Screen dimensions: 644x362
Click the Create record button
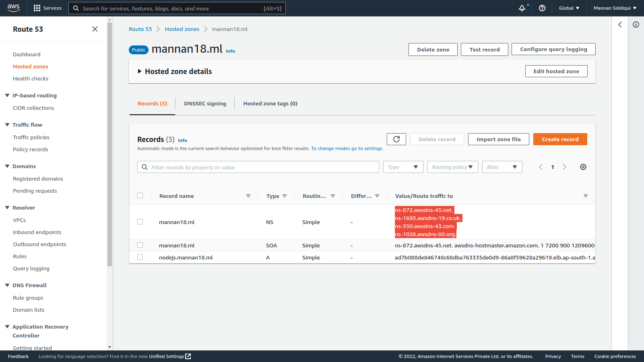pyautogui.click(x=560, y=139)
